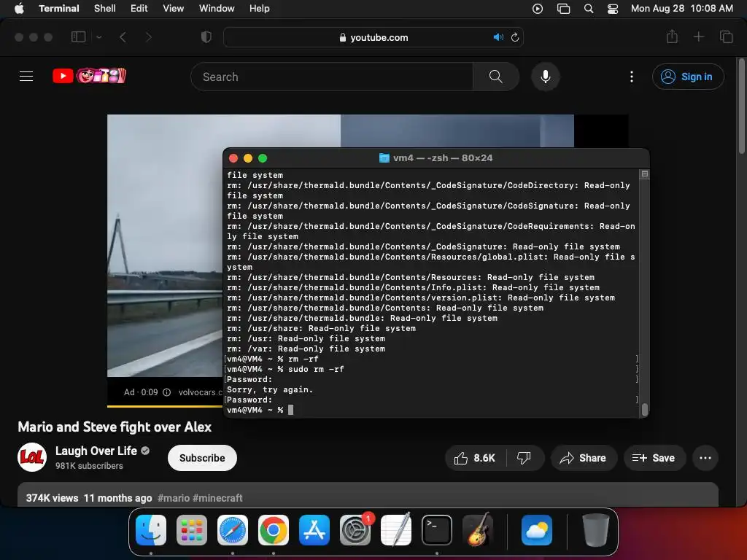Open the Help menu
The image size is (747, 560).
(x=259, y=9)
